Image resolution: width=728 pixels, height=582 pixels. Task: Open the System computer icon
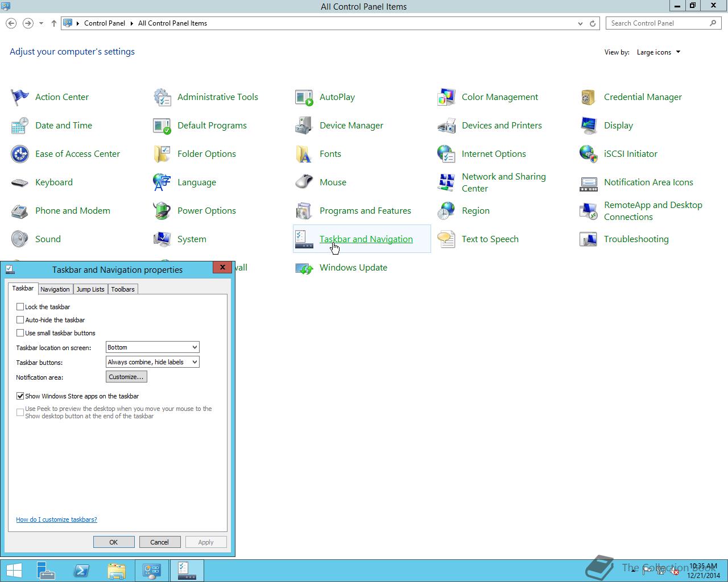162,239
